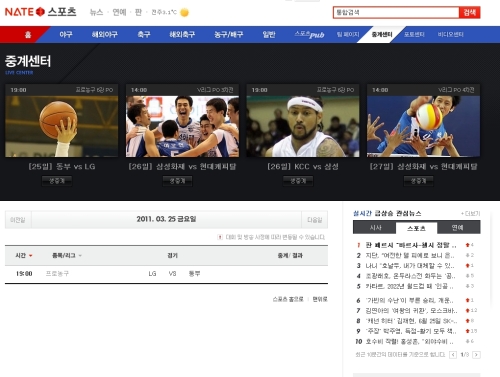Expand more trending news with 더보기
Screen dimensions: 500x377
(x=470, y=213)
